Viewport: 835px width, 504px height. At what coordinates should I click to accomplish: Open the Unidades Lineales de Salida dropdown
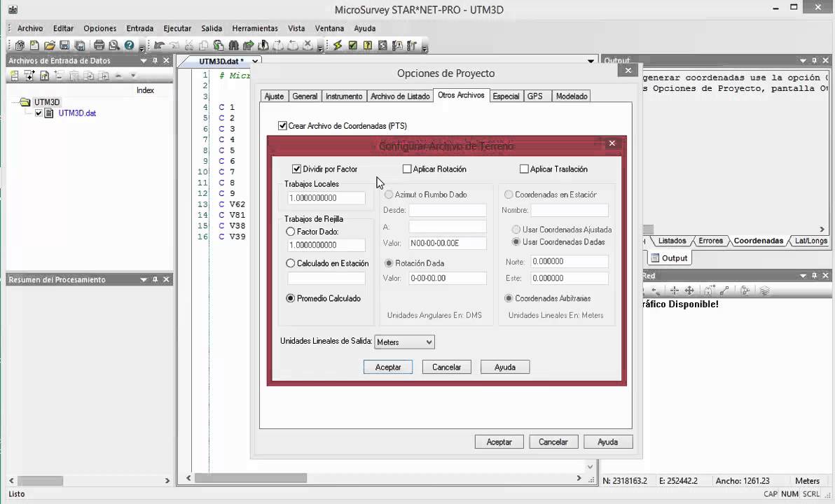405,342
